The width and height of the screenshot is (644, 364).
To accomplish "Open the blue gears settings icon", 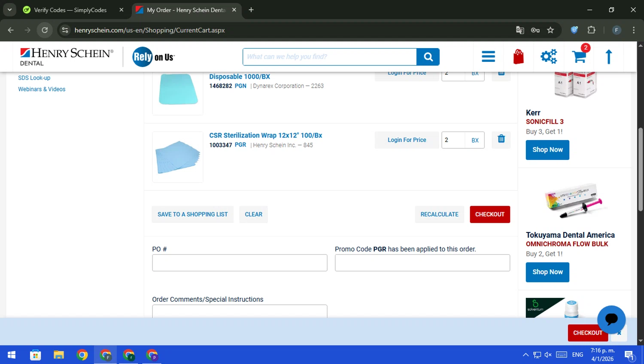I will click(x=549, y=56).
